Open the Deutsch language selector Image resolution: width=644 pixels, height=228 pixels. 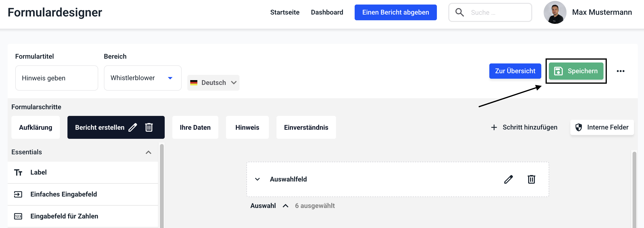(x=213, y=83)
